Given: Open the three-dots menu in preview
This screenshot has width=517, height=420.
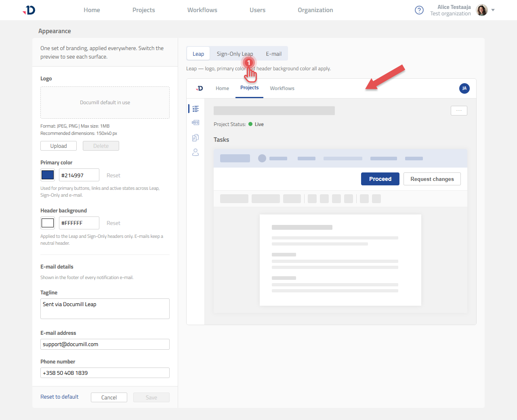Looking at the screenshot, I should tap(459, 111).
